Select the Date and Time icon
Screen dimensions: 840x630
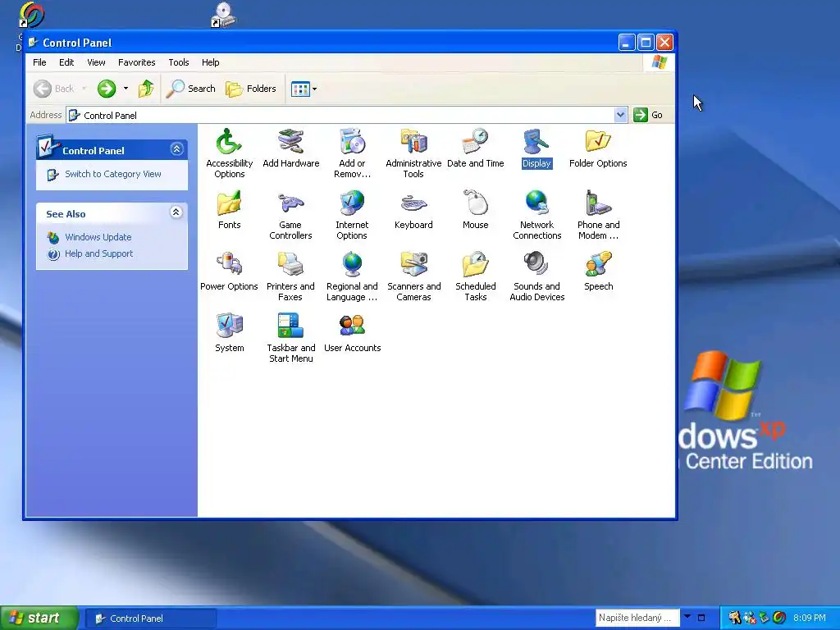pos(475,148)
